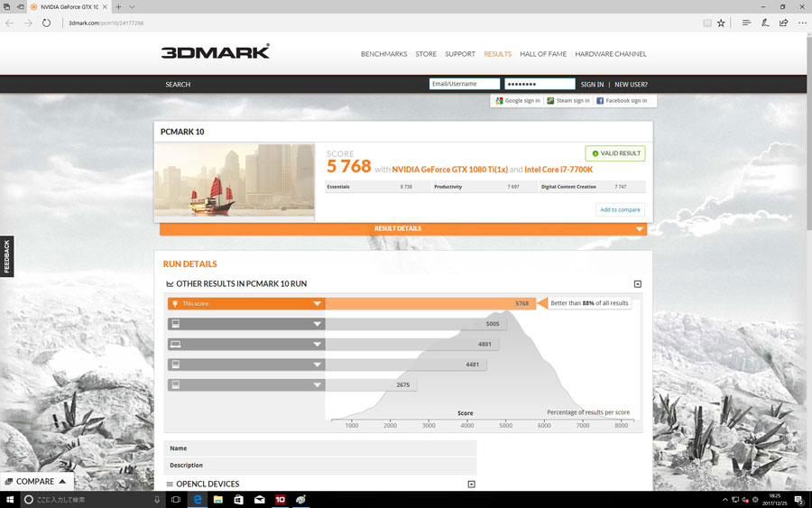
Task: Click the Sign In button
Action: (x=592, y=85)
